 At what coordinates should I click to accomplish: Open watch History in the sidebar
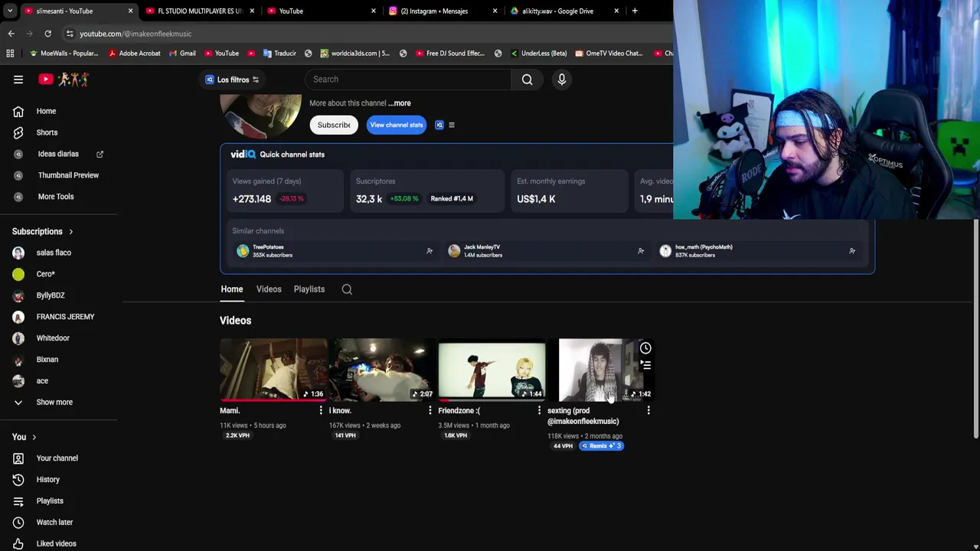(x=47, y=480)
